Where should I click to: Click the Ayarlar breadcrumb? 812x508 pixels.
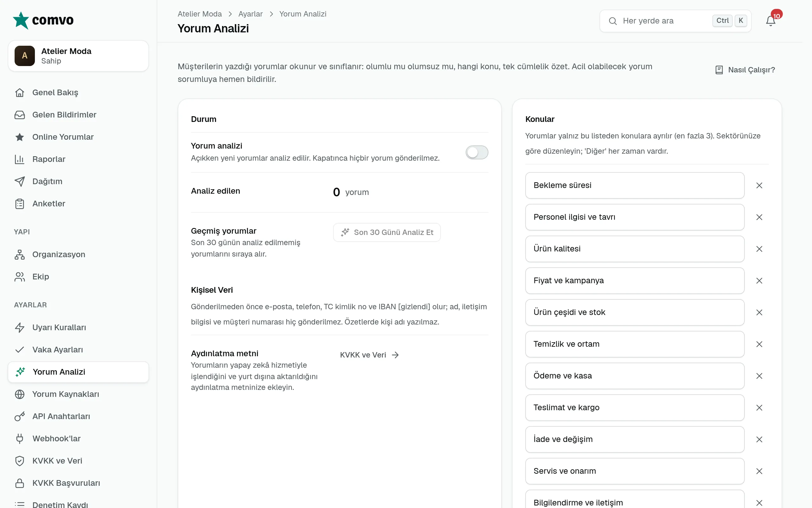(250, 14)
